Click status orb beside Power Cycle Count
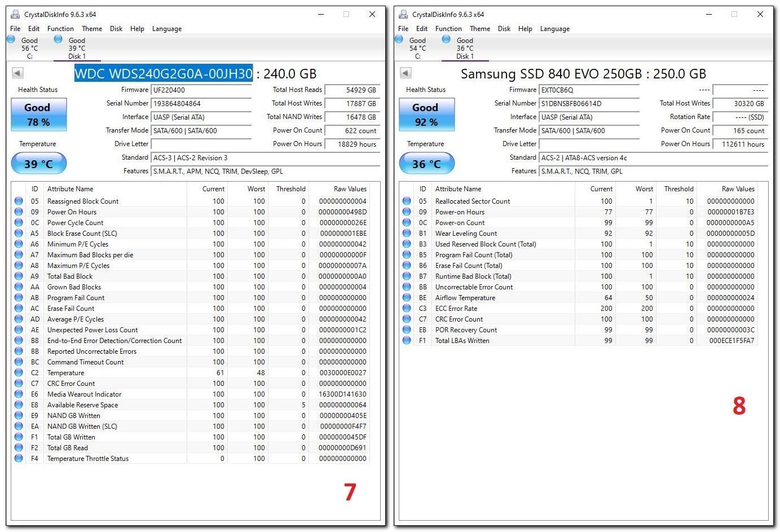Viewport: 780px width, 532px height. (19, 222)
